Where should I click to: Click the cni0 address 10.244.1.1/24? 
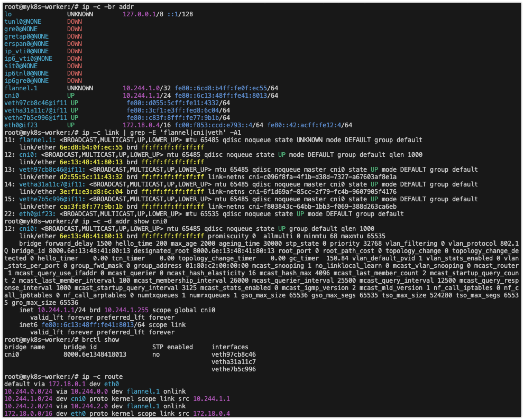(146, 95)
